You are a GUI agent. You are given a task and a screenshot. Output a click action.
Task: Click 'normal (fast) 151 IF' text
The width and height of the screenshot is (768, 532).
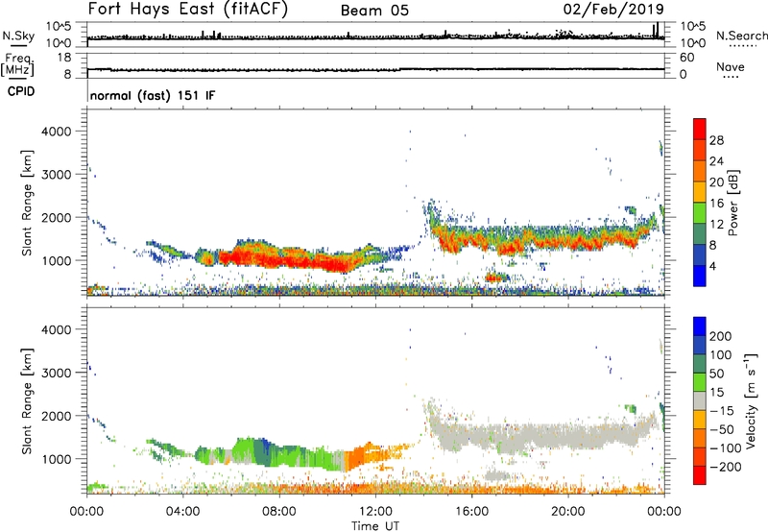coord(153,95)
